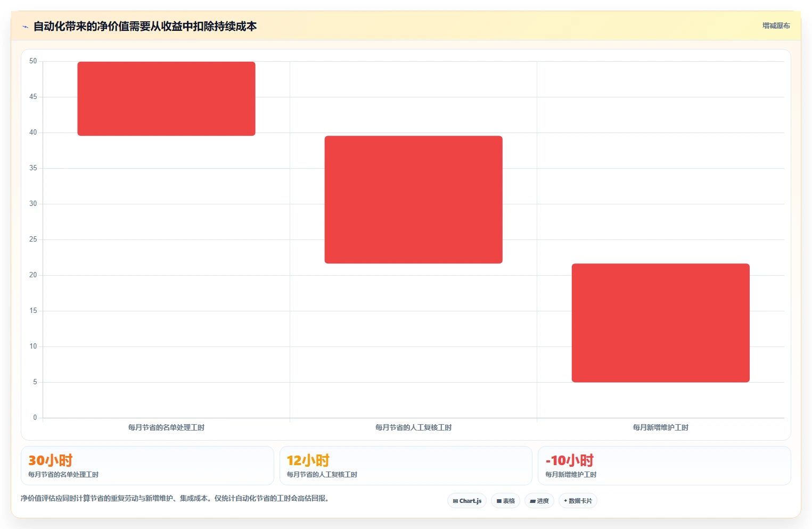
Task: Click x-axis label 每月节省的人工复核工时
Action: point(413,427)
